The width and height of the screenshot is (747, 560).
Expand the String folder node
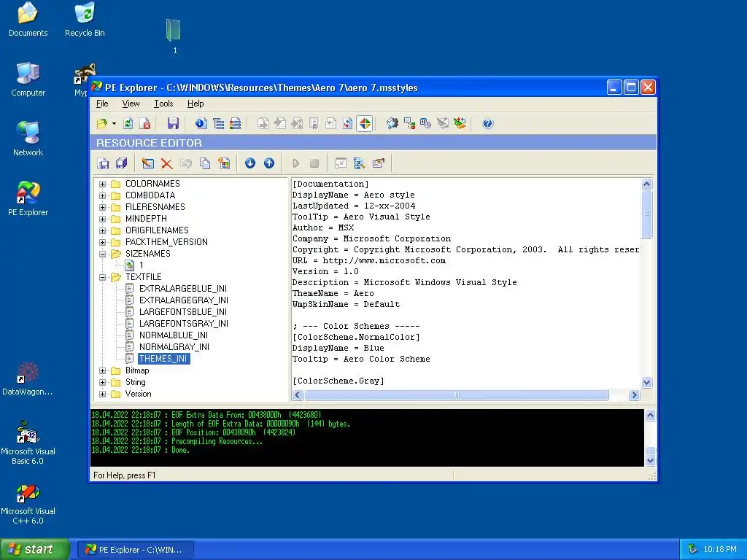coord(102,382)
